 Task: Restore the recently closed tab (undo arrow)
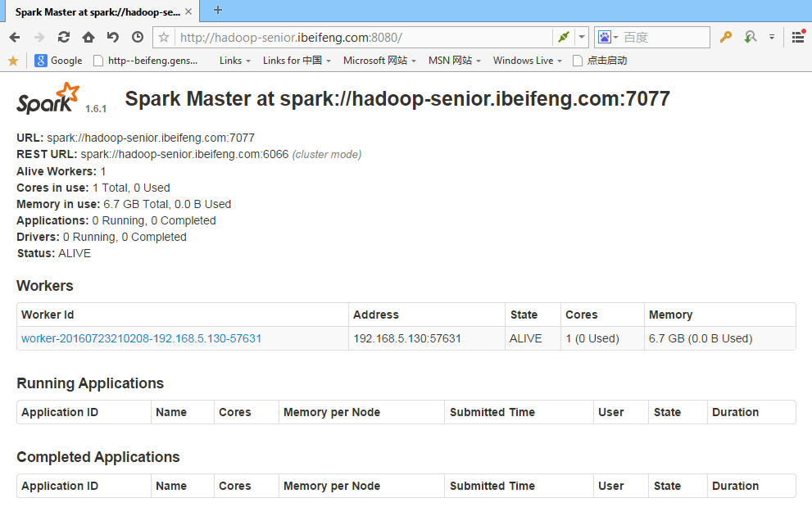pyautogui.click(x=113, y=37)
